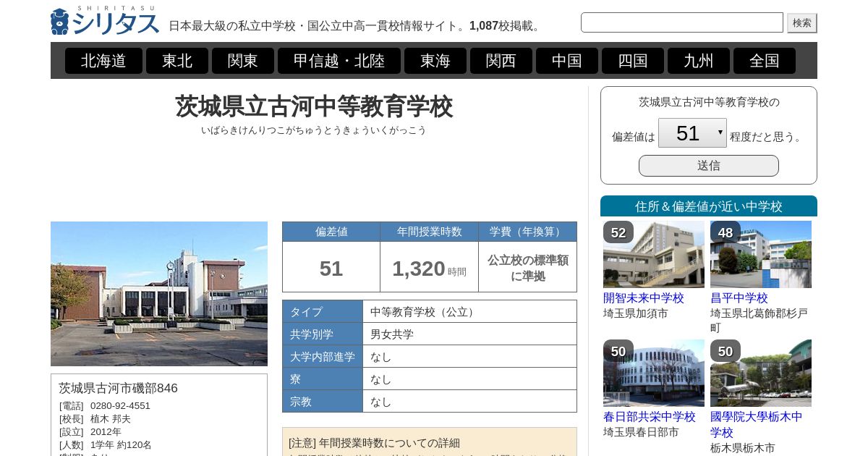Open the 春日部共栄中学校 thumbnail image
The height and width of the screenshot is (456, 868).
pos(654,373)
